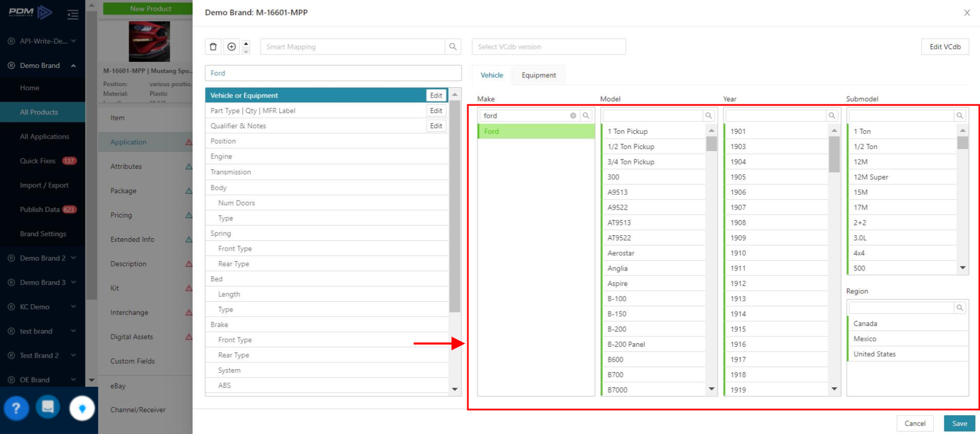Expand Demo Brand 3 in sidebar
This screenshot has width=980, height=434.
point(43,282)
